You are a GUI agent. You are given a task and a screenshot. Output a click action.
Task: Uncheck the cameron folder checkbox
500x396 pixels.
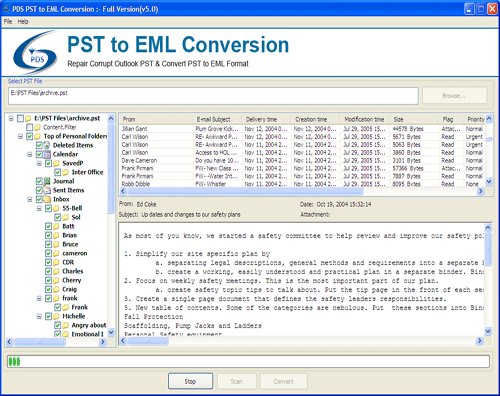(48, 253)
